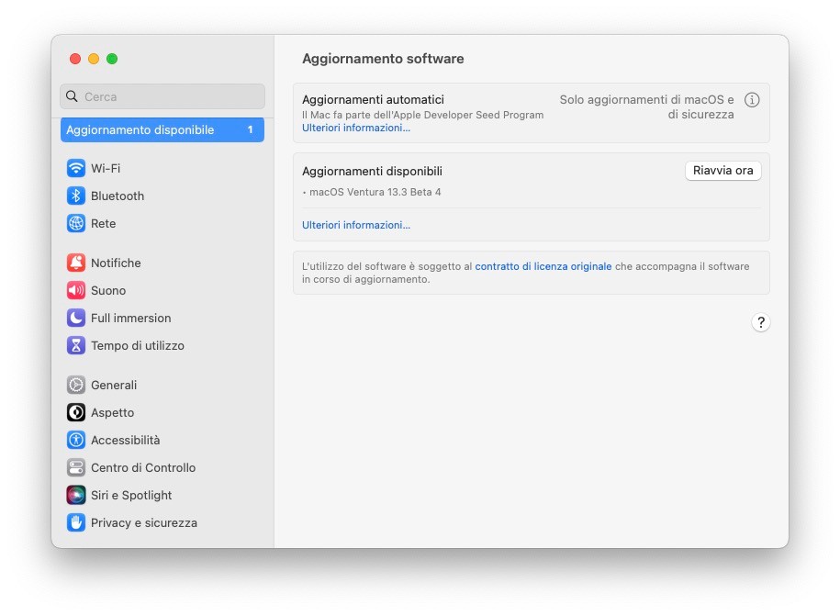Open Ulteriori informazioni link under macOS Ventura update
The width and height of the screenshot is (840, 616).
click(x=355, y=225)
